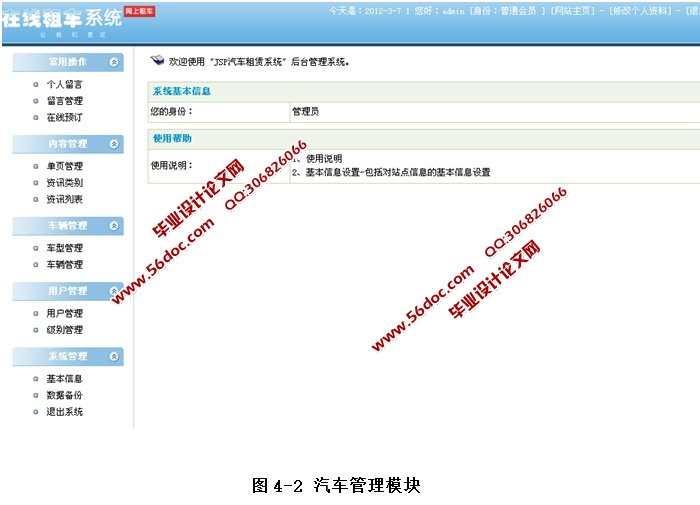Collapse the 内容管理 section chevron

pyautogui.click(x=114, y=144)
